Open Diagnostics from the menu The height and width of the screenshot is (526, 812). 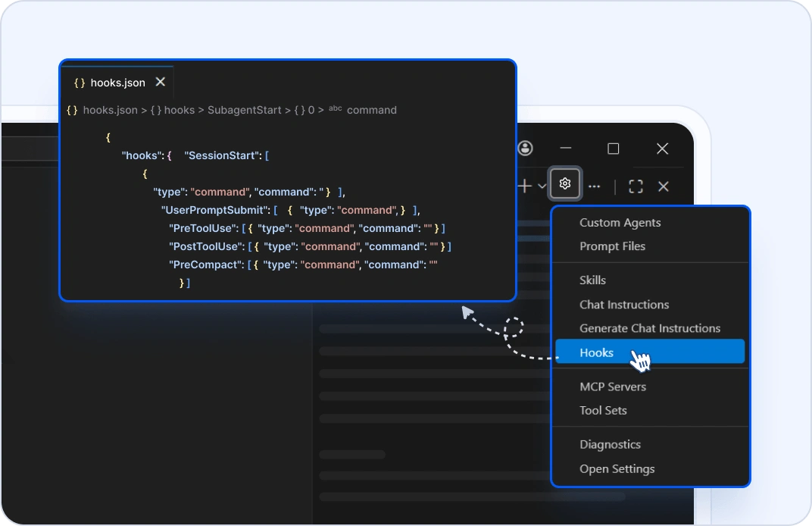(x=610, y=445)
